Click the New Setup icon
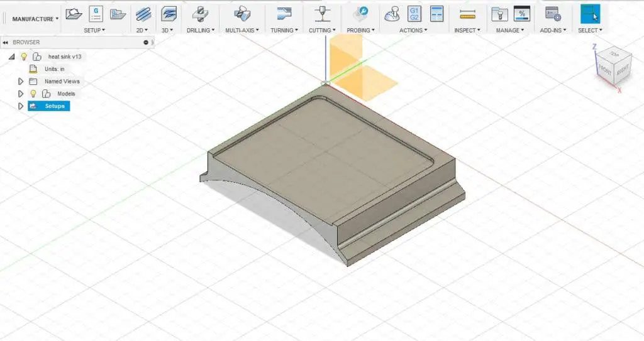 click(74, 14)
